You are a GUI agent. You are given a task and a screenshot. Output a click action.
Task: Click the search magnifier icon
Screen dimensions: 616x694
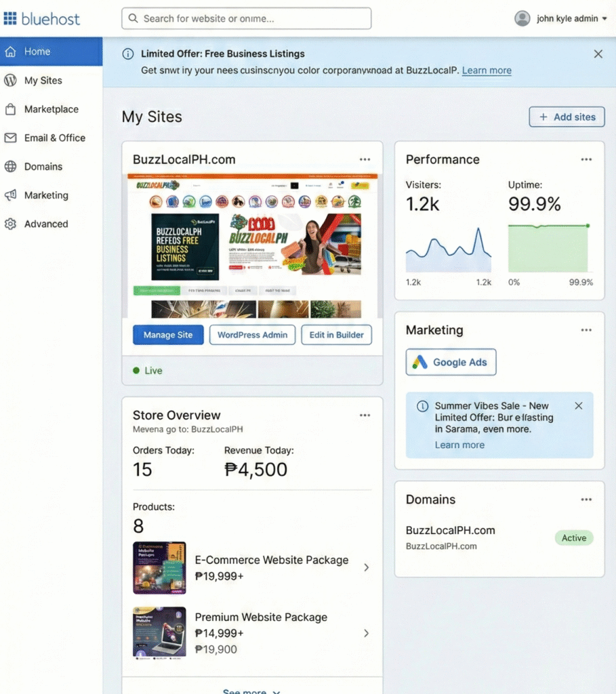(x=133, y=18)
